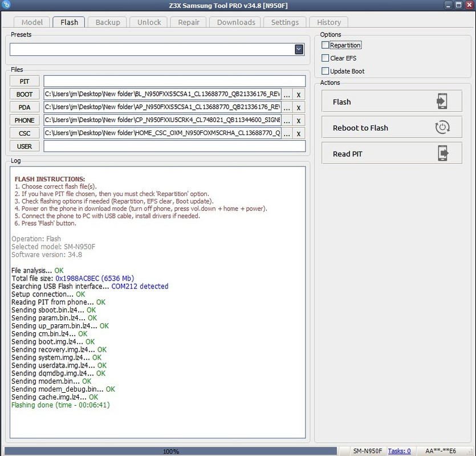Click the PHONE file path field
Viewport: 476px width, 456px height.
click(x=162, y=120)
